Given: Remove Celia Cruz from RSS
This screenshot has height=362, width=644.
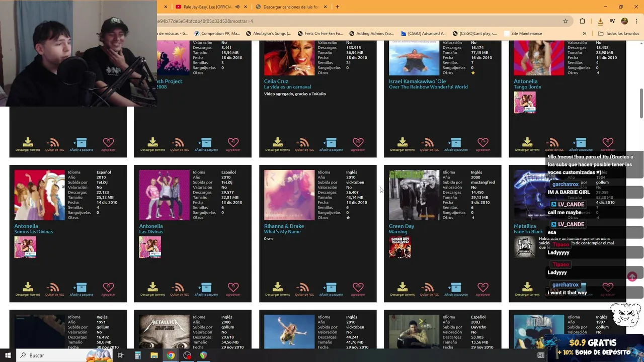Looking at the screenshot, I should [304, 144].
